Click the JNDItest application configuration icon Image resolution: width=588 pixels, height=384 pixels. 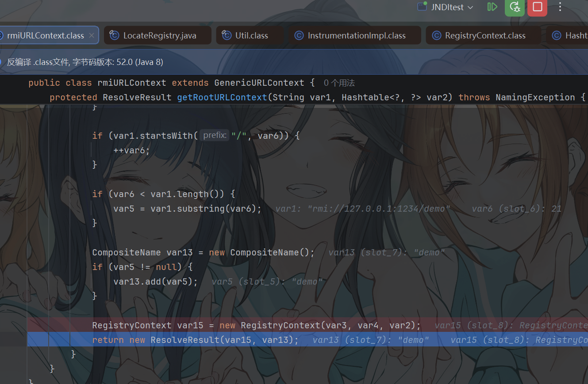(x=422, y=7)
